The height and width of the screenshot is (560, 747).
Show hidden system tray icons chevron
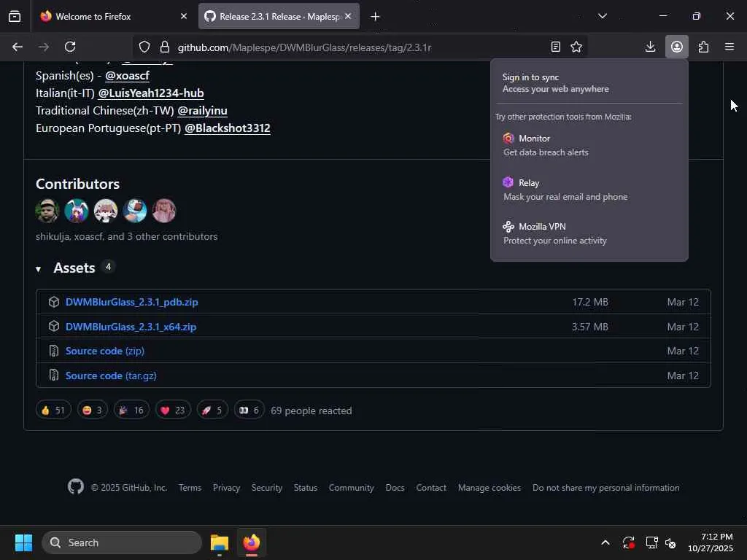(x=605, y=542)
